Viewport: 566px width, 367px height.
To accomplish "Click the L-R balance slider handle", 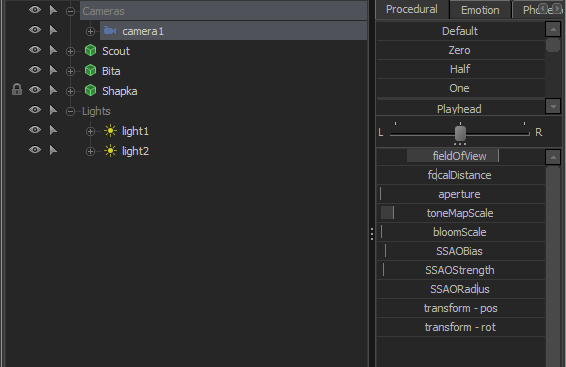I will pyautogui.click(x=460, y=134).
